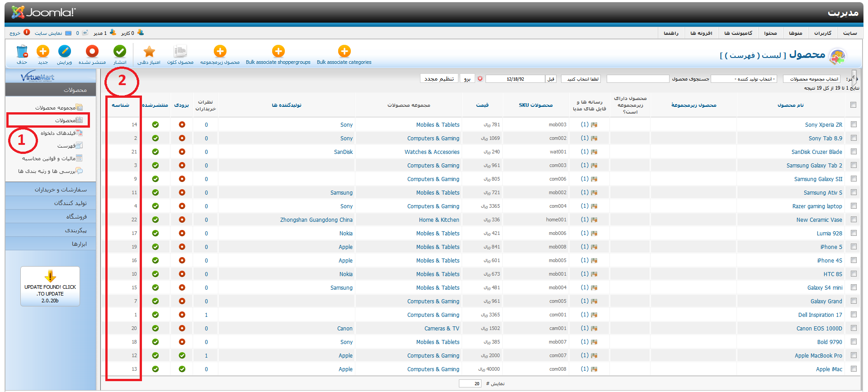The height and width of the screenshot is (392, 868).
Task: Toggle the featured icon for Apple iMac
Action: coord(182,369)
